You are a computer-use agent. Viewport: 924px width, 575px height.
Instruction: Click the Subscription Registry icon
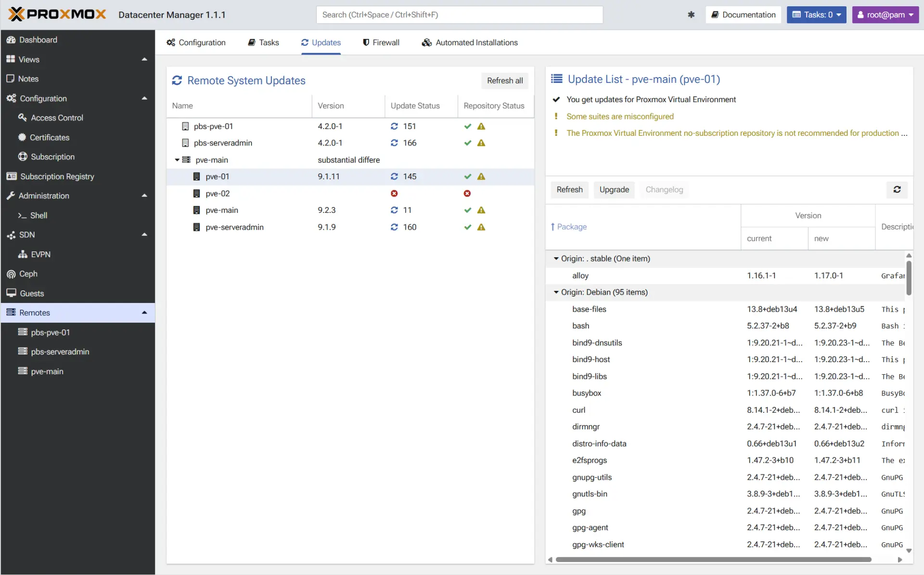click(x=12, y=176)
